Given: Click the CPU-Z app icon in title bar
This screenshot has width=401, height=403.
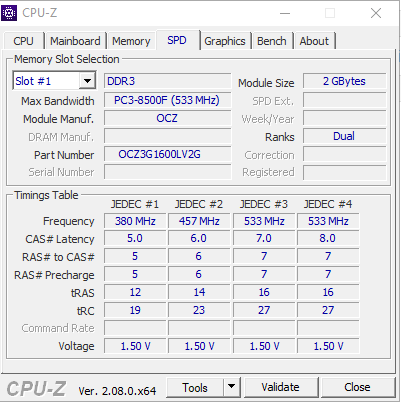Looking at the screenshot, I should 9,13.
